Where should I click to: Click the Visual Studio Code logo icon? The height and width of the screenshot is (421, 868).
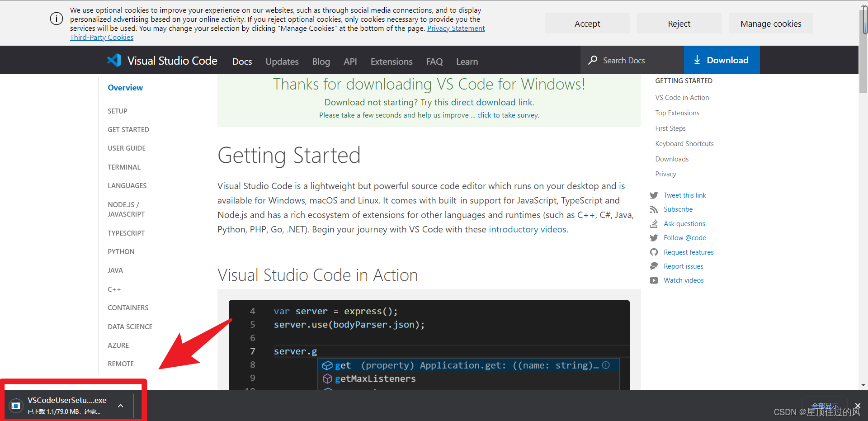coord(114,60)
